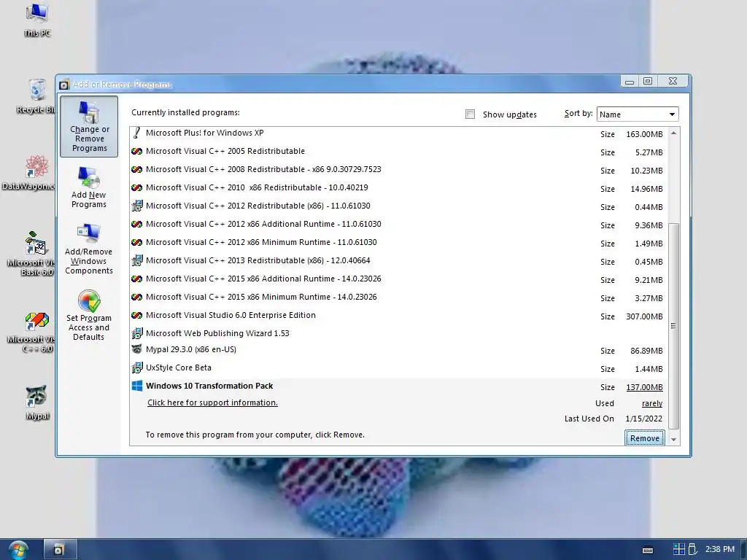Select the This PC desktop icon

(36, 20)
